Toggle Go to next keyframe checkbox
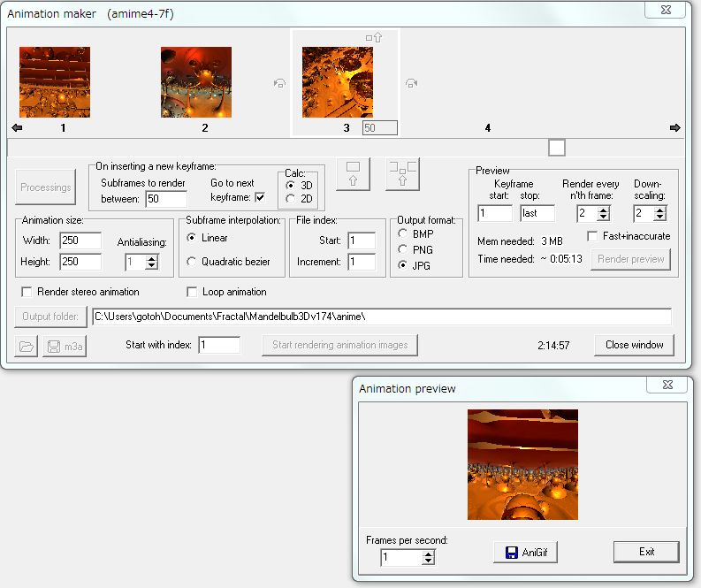The image size is (701, 588). pyautogui.click(x=260, y=197)
